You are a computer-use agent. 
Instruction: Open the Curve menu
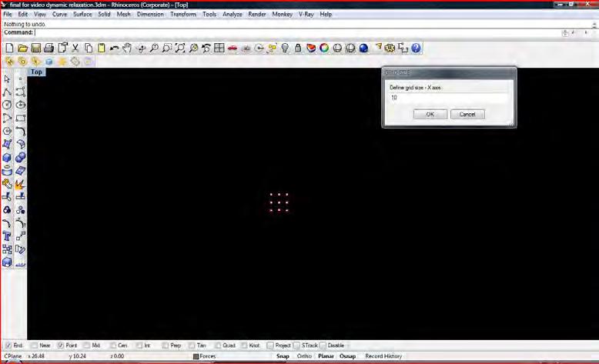(x=59, y=14)
